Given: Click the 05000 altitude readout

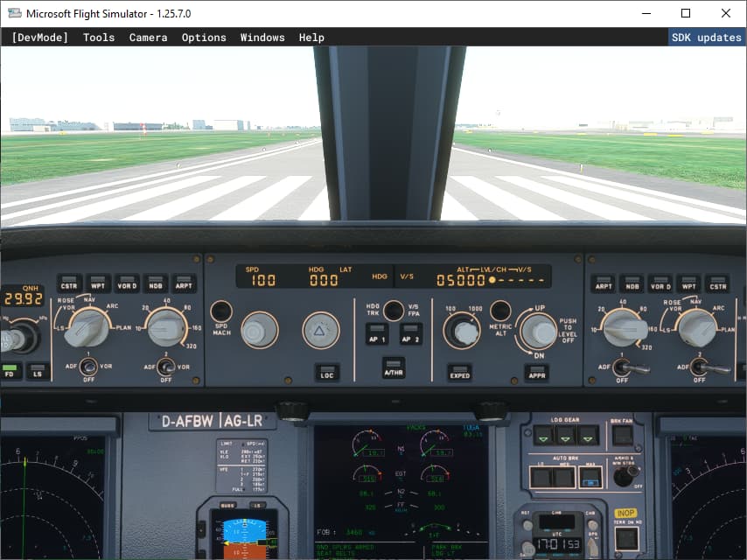Looking at the screenshot, I should tap(461, 280).
